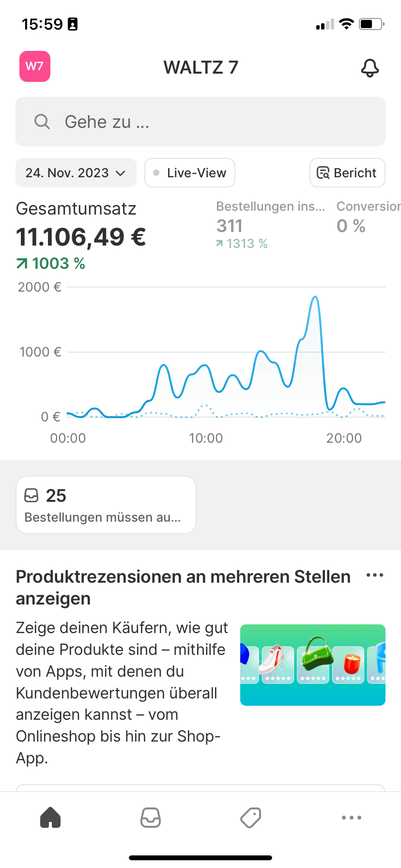Switch to the Orders inbox tab
Viewport: 401px width, 868px height.
coord(151,818)
